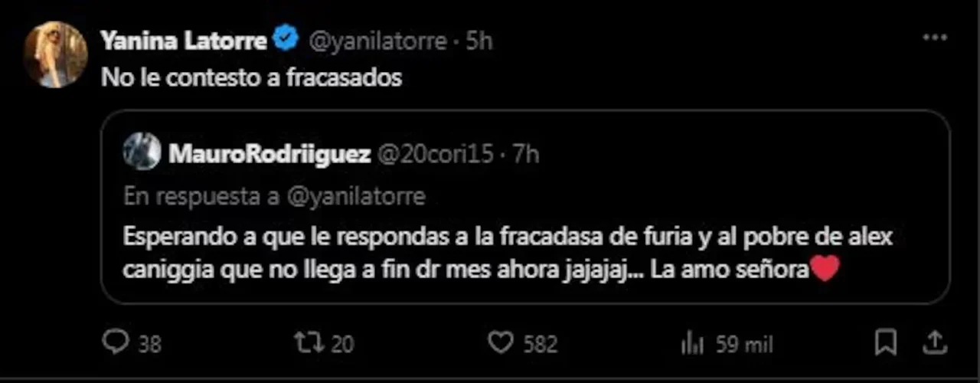The image size is (980, 383).
Task: Open the @yanilatorre handle in the tweet header
Action: (x=377, y=41)
